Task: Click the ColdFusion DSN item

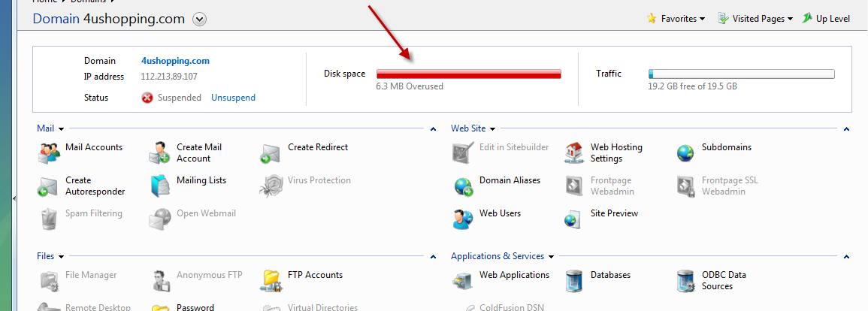Action: pyautogui.click(x=512, y=308)
